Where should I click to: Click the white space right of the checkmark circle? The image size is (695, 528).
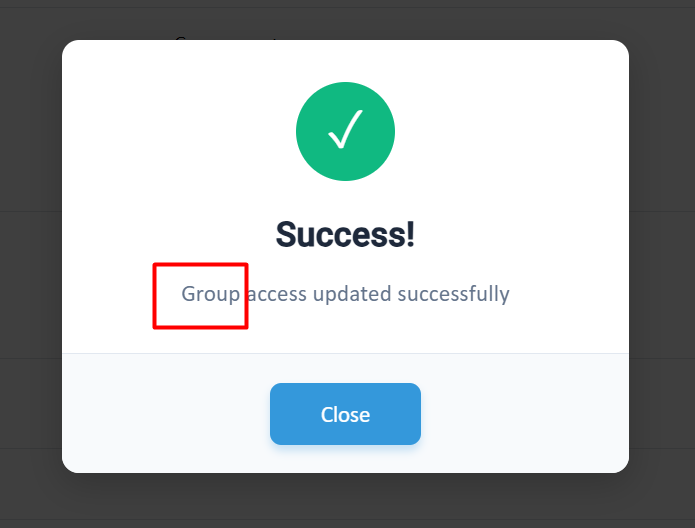tap(512, 131)
